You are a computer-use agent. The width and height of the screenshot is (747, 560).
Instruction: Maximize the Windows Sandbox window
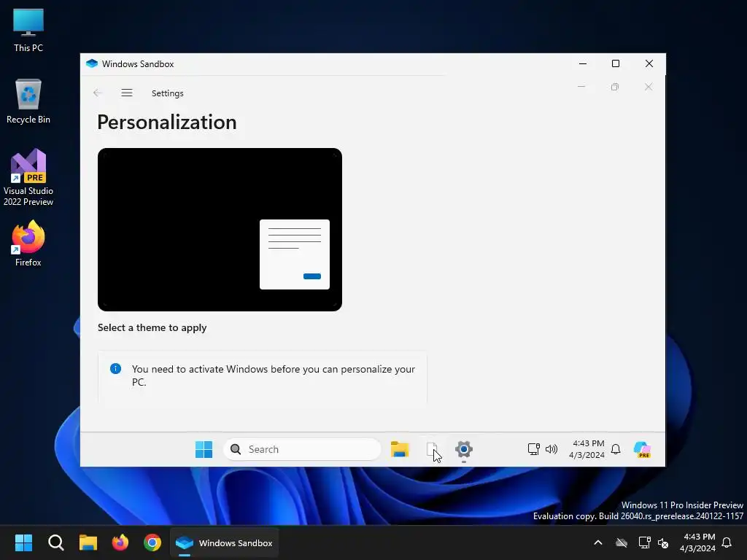coord(616,63)
